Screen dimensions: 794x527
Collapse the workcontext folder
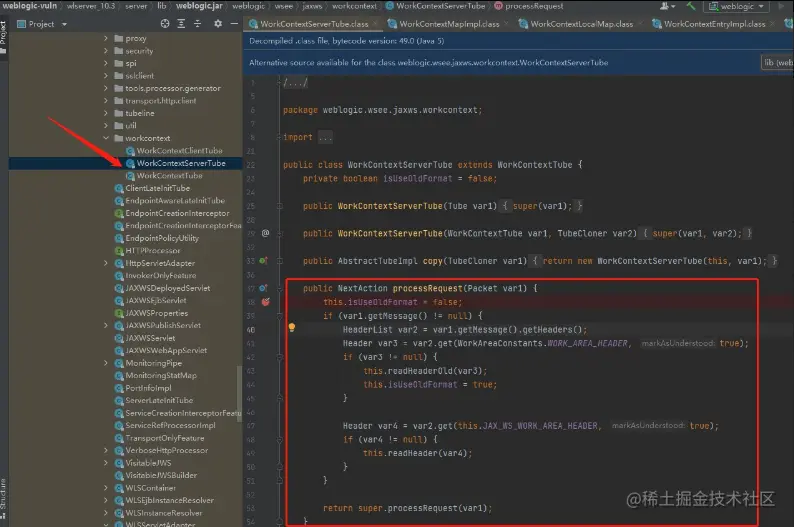click(106, 138)
